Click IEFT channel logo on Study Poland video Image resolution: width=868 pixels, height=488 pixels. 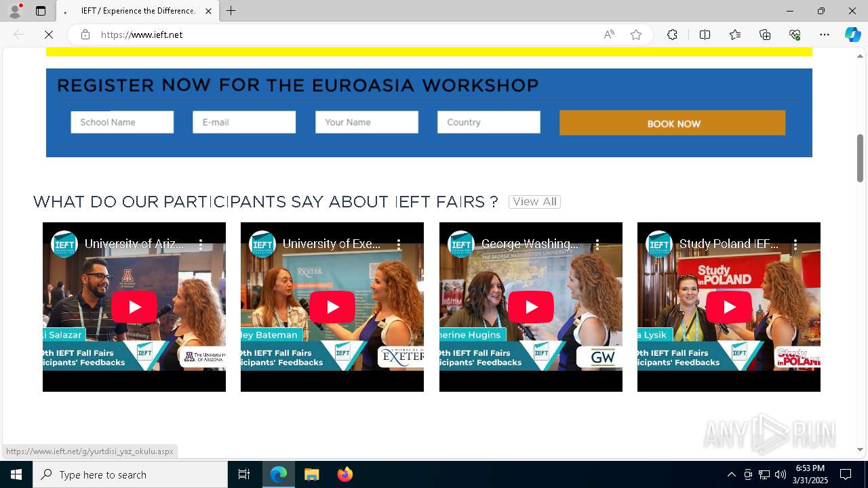[659, 244]
